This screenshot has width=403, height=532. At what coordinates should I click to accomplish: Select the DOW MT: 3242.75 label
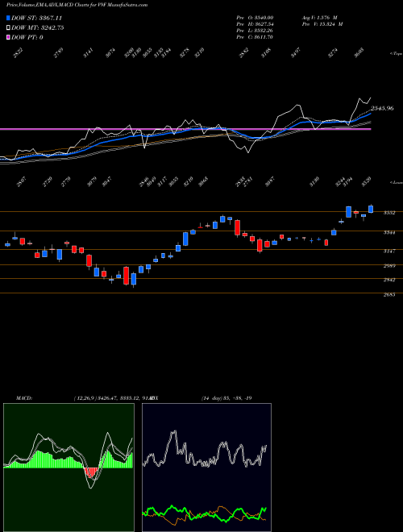click(38, 28)
